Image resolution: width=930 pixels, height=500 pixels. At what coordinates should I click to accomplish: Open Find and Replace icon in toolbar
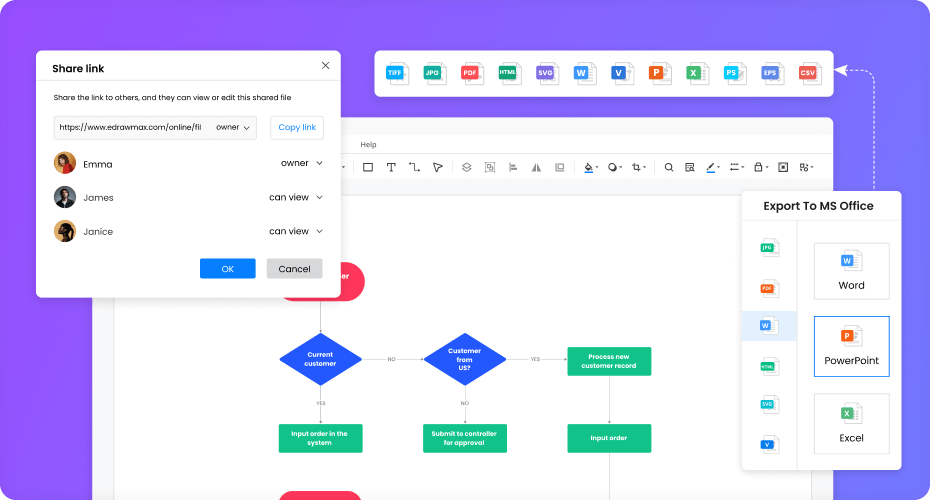click(x=689, y=167)
